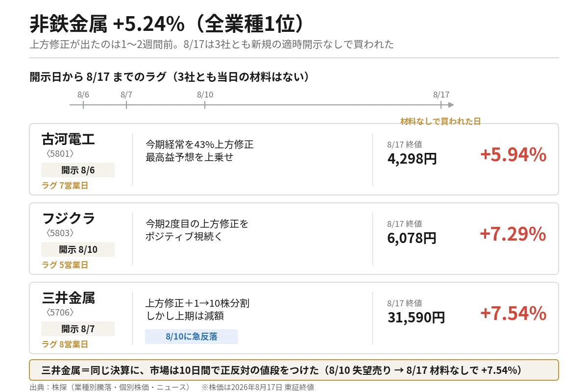This screenshot has height=392, width=588.
Task: Click the beige summary banner about 三井金属
Action: click(x=294, y=370)
